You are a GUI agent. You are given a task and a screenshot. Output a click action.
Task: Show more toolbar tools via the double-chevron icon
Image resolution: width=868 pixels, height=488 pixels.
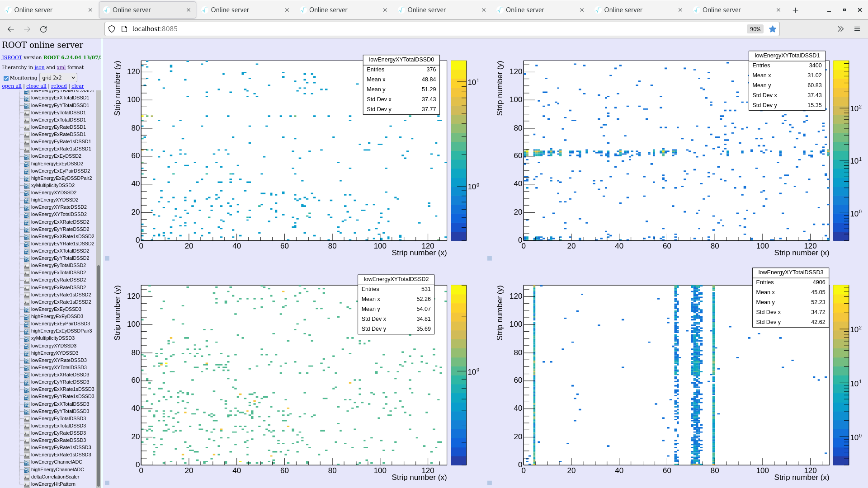tap(840, 29)
